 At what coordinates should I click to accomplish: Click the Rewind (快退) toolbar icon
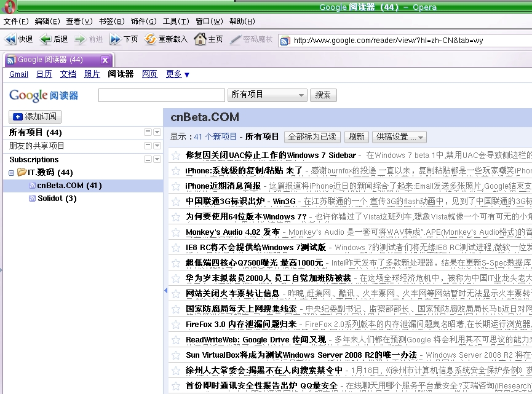click(10, 39)
